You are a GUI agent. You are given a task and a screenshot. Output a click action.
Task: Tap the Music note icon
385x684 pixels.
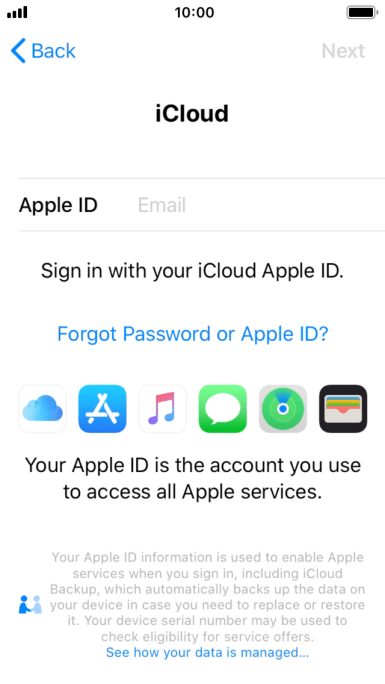coord(163,408)
